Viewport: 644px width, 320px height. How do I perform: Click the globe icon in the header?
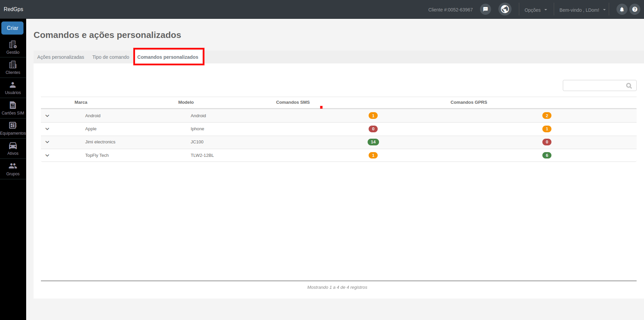pyautogui.click(x=505, y=9)
